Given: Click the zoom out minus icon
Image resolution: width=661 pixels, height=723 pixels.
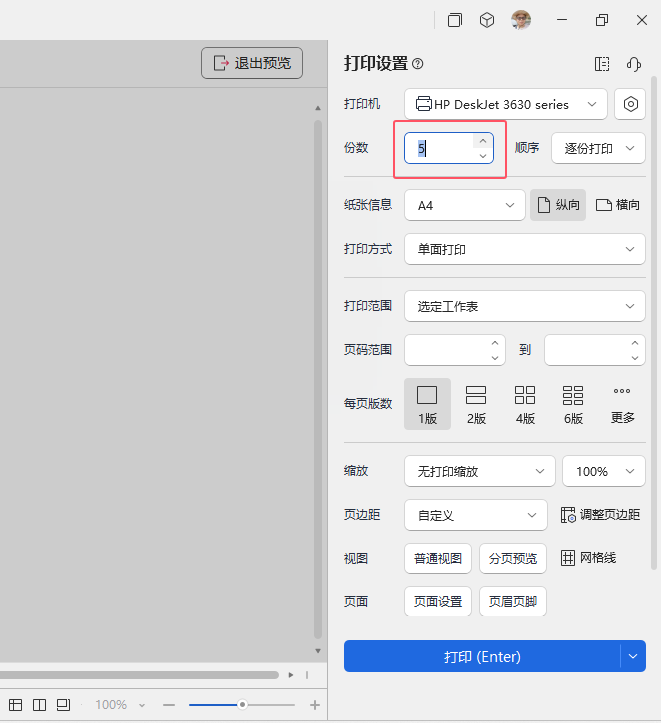Looking at the screenshot, I should coord(169,705).
